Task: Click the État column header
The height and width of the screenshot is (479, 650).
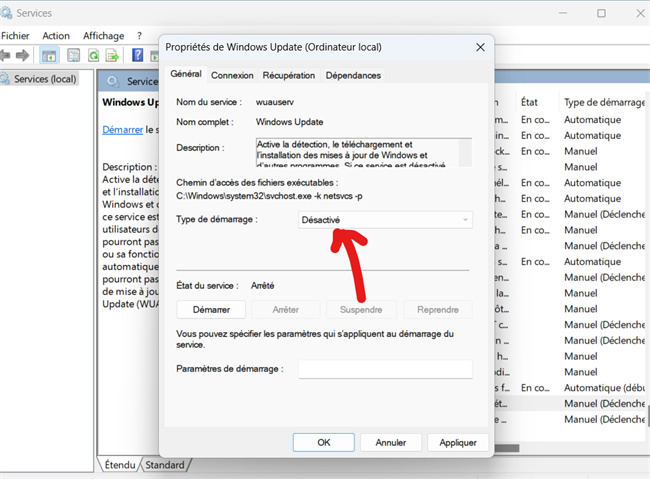Action: [x=529, y=102]
